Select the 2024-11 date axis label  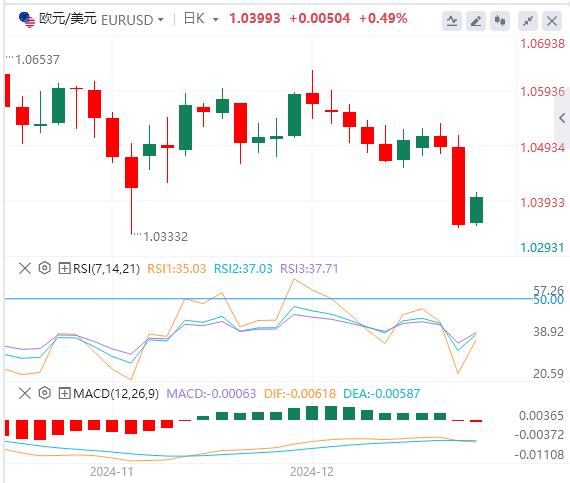112,472
